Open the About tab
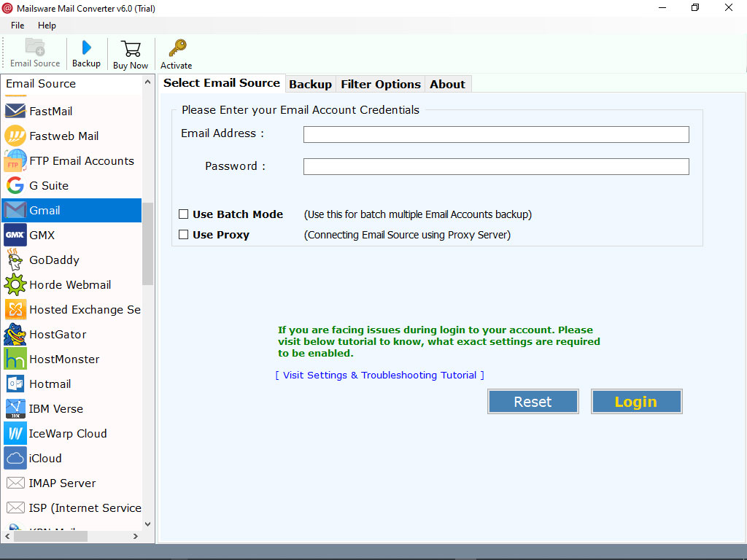Screen dimensions: 747x560 click(x=447, y=85)
